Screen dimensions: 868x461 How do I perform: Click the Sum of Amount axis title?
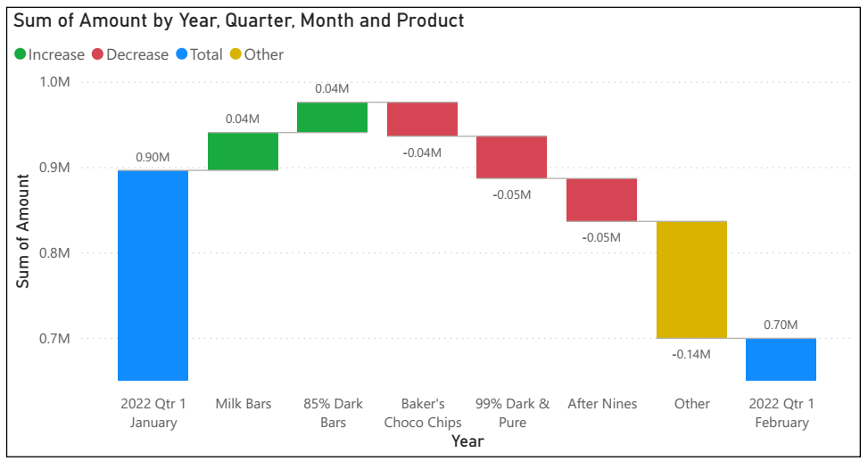[24, 230]
